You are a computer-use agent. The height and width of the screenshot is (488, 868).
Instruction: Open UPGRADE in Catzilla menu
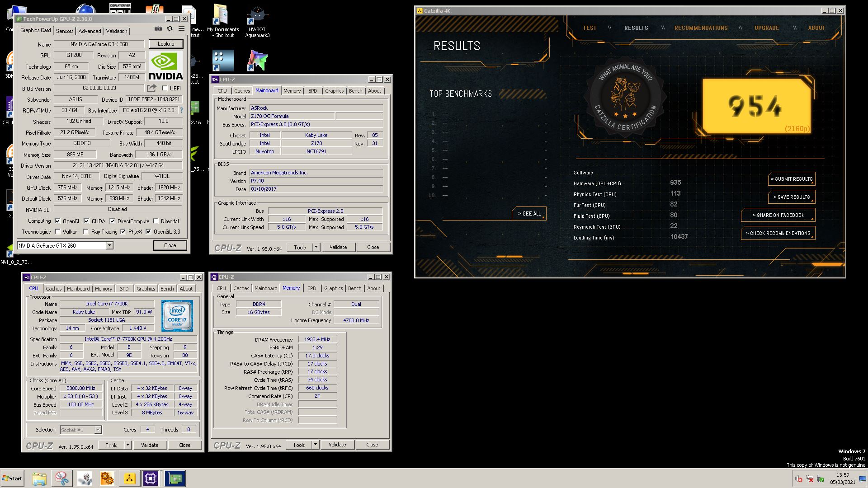click(766, 28)
